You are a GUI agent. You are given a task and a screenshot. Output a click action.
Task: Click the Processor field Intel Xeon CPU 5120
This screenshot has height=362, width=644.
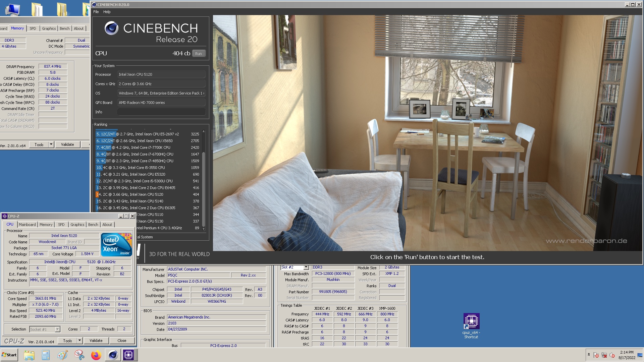click(x=161, y=74)
